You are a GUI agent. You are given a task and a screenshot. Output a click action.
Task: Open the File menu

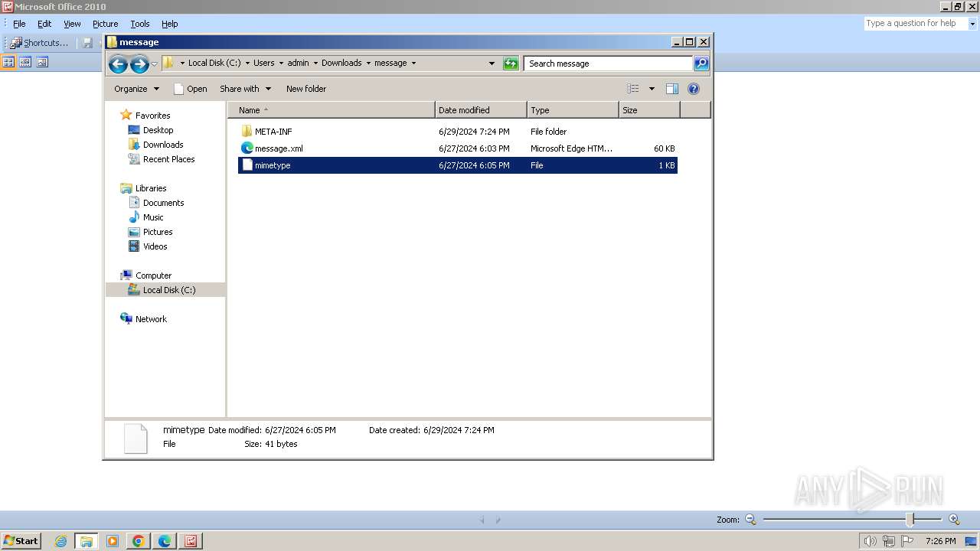coord(19,24)
